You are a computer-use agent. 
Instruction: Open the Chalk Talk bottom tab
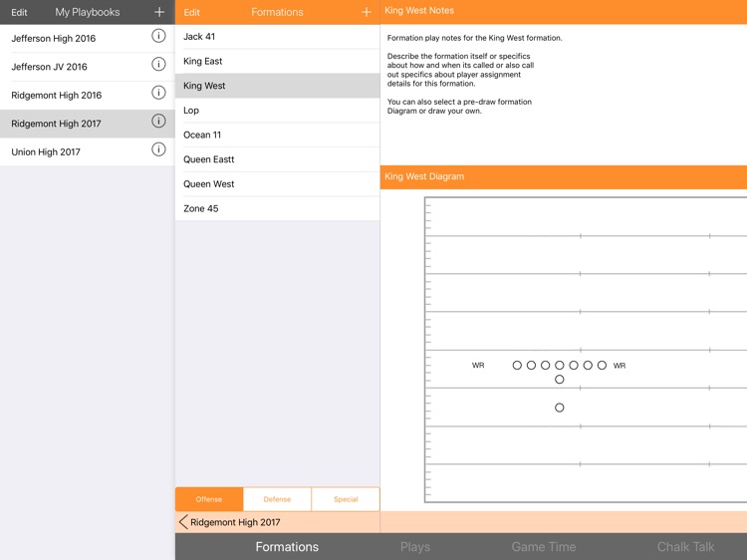(685, 547)
